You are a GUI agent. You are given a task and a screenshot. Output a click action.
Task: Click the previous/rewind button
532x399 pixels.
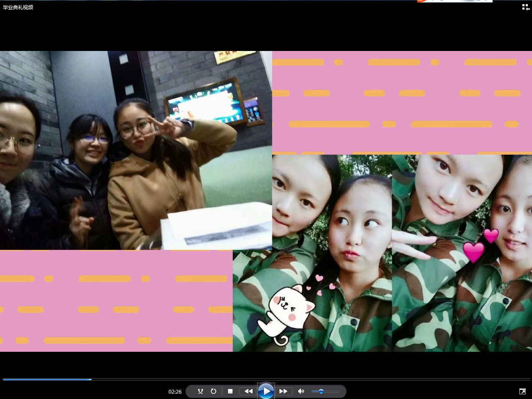click(x=248, y=391)
